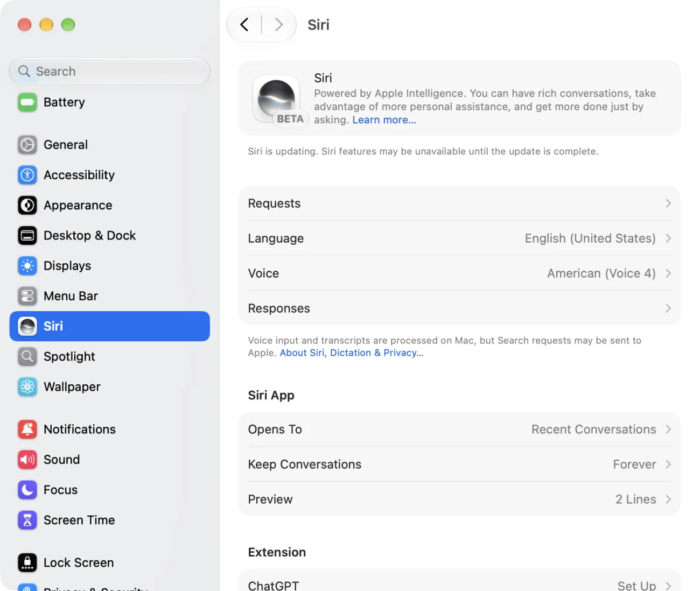
Task: Select Focus label in sidebar
Action: point(61,490)
